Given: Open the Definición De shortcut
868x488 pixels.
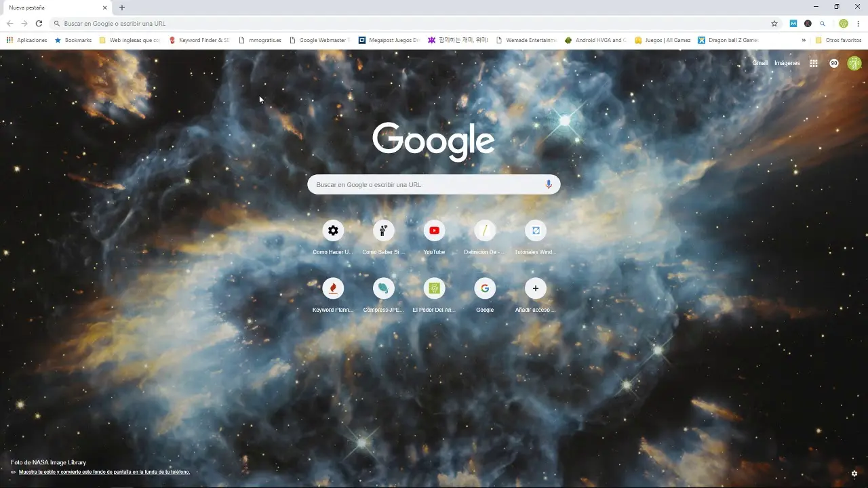Looking at the screenshot, I should (485, 237).
